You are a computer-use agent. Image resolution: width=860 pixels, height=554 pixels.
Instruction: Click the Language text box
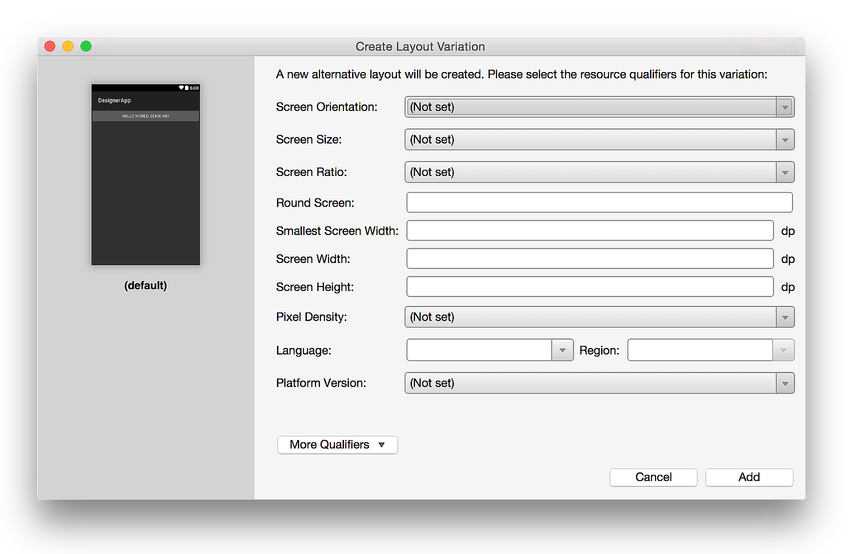(x=480, y=350)
